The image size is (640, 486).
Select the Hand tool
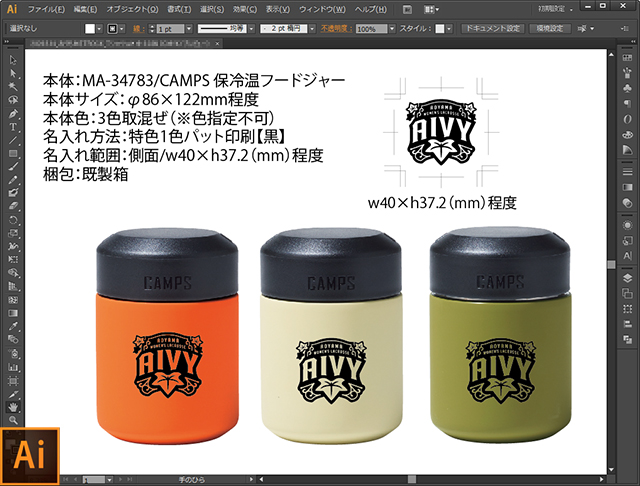12,407
